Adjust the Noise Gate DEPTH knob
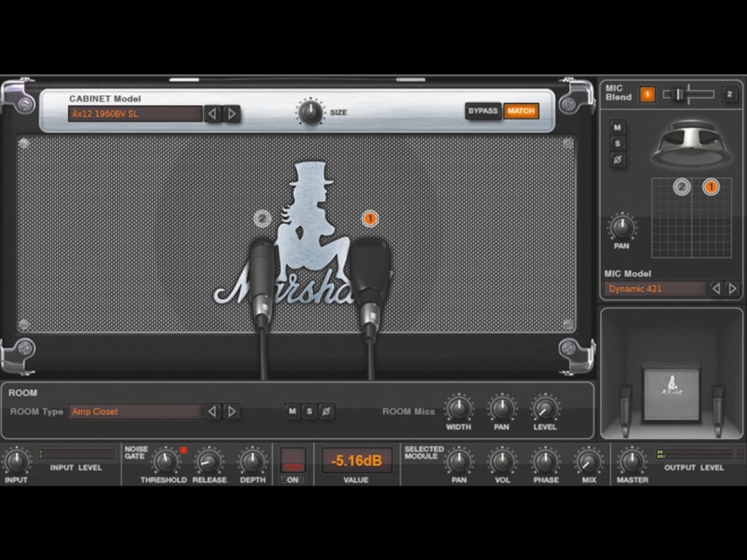The width and height of the screenshot is (747, 560). pyautogui.click(x=253, y=461)
